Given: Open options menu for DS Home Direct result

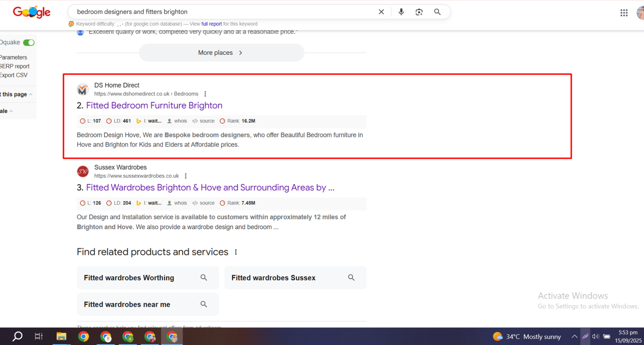Looking at the screenshot, I should click(205, 94).
